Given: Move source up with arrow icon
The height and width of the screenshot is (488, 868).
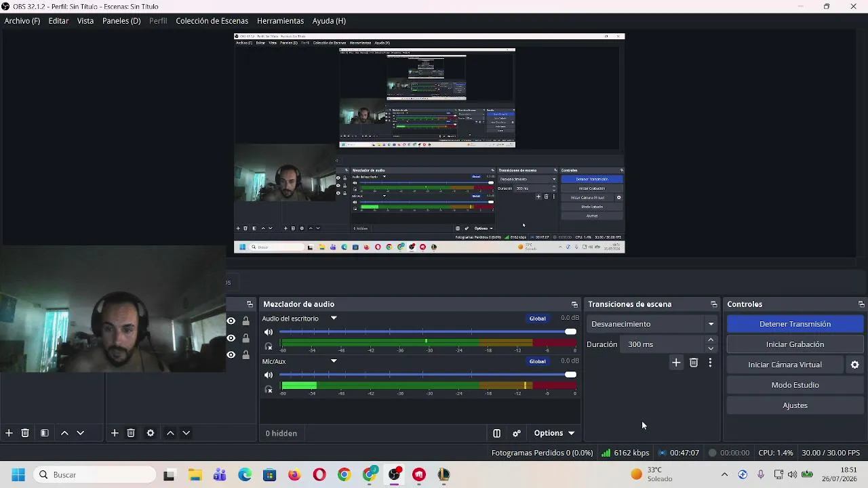Looking at the screenshot, I should click(x=170, y=433).
